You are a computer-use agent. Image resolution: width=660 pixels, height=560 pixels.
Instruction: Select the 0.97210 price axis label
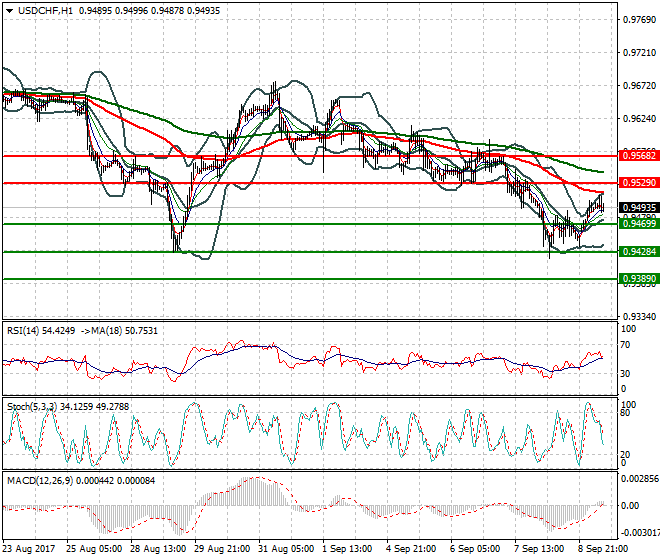tap(639, 53)
